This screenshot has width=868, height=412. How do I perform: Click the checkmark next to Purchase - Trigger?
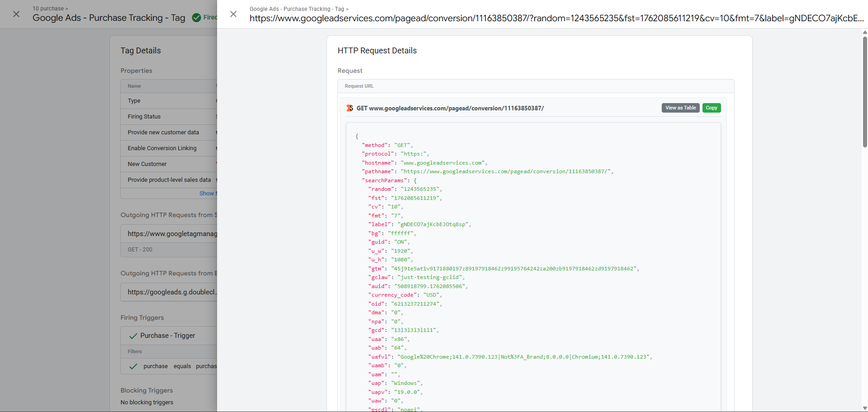coord(133,336)
